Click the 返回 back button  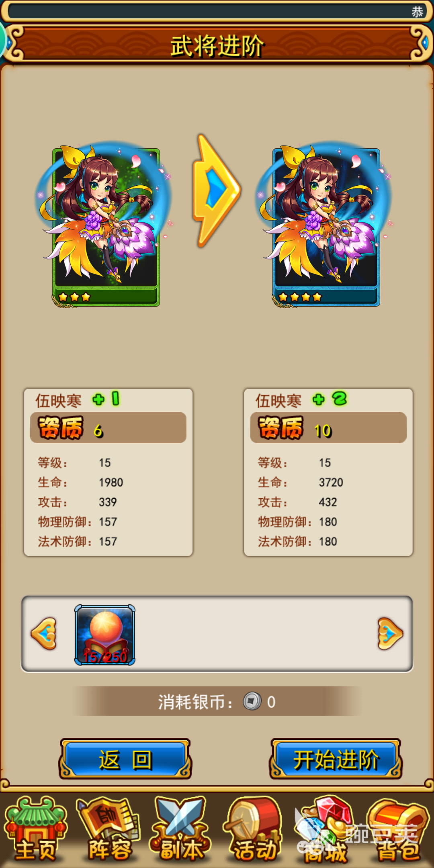pos(125,759)
